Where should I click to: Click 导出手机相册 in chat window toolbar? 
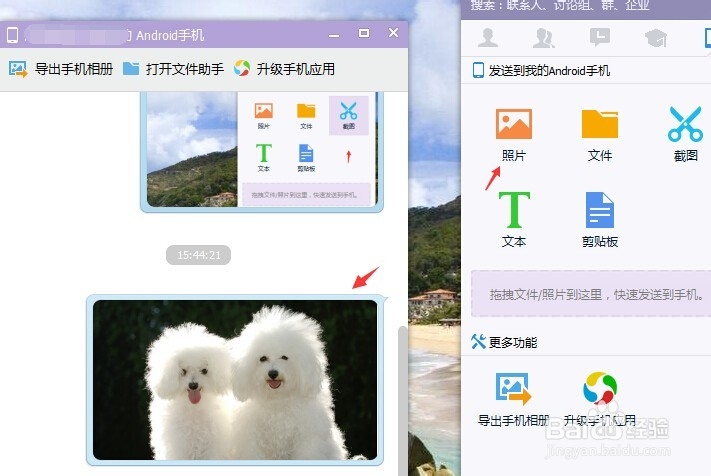(61, 69)
